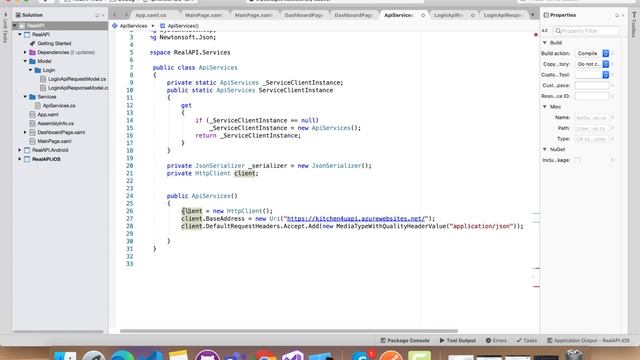Show the Errors pad

496,340
